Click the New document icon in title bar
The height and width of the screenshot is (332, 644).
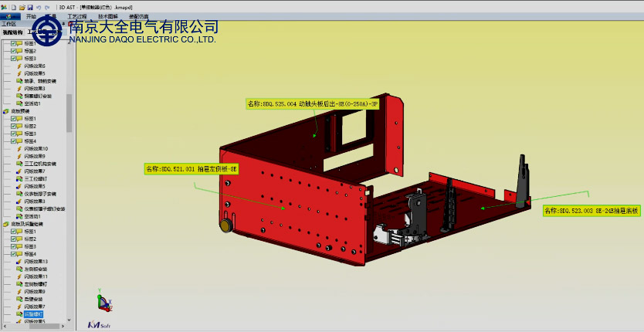click(x=4, y=6)
